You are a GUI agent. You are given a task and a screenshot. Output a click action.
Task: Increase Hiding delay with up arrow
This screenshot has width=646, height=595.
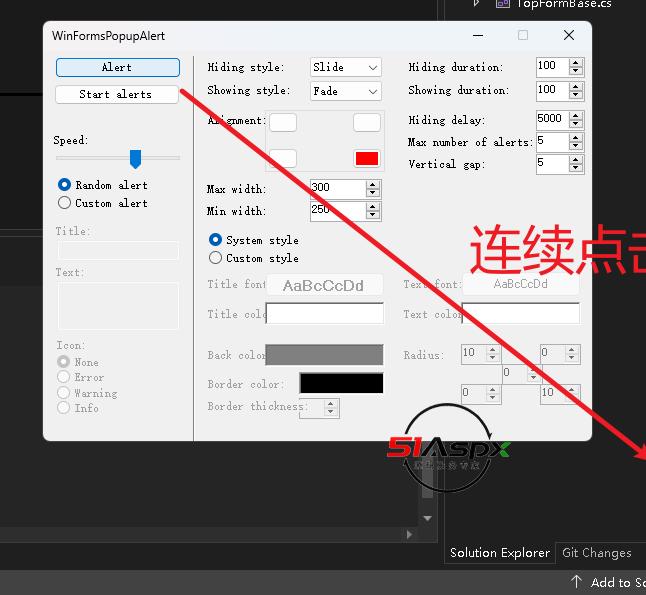pyautogui.click(x=576, y=116)
